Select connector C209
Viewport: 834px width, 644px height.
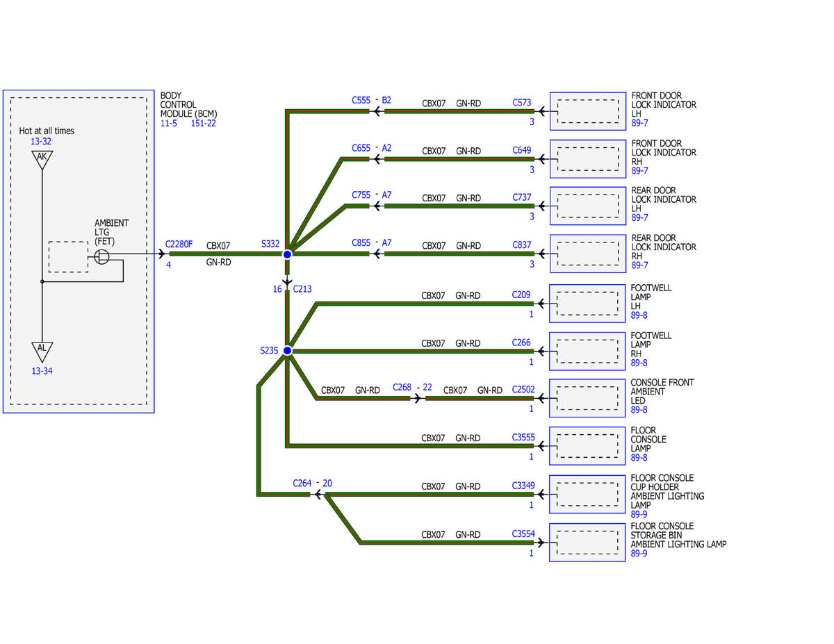click(521, 295)
